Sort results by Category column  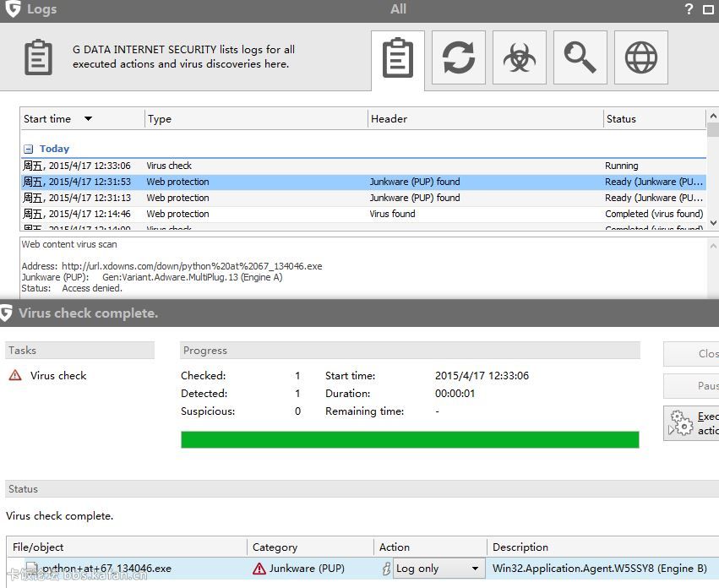pos(310,547)
